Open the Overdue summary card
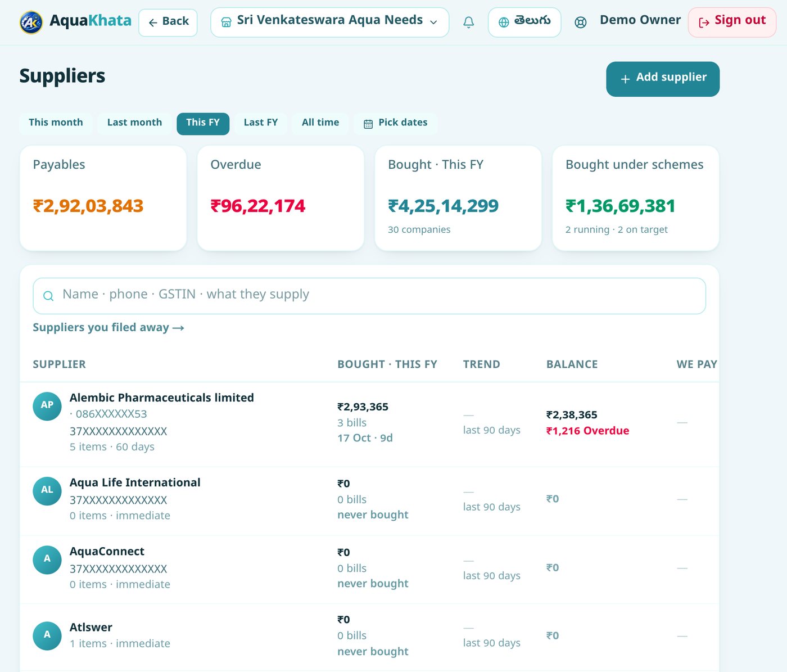The width and height of the screenshot is (787, 672). pyautogui.click(x=281, y=198)
